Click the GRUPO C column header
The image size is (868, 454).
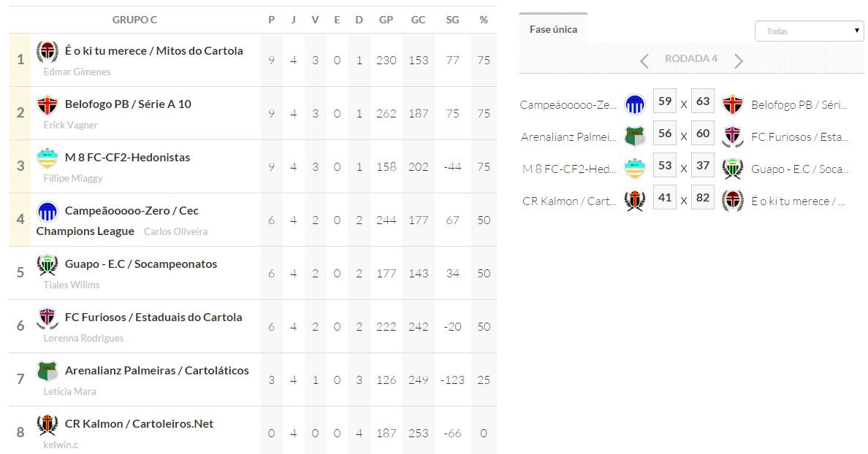[134, 20]
